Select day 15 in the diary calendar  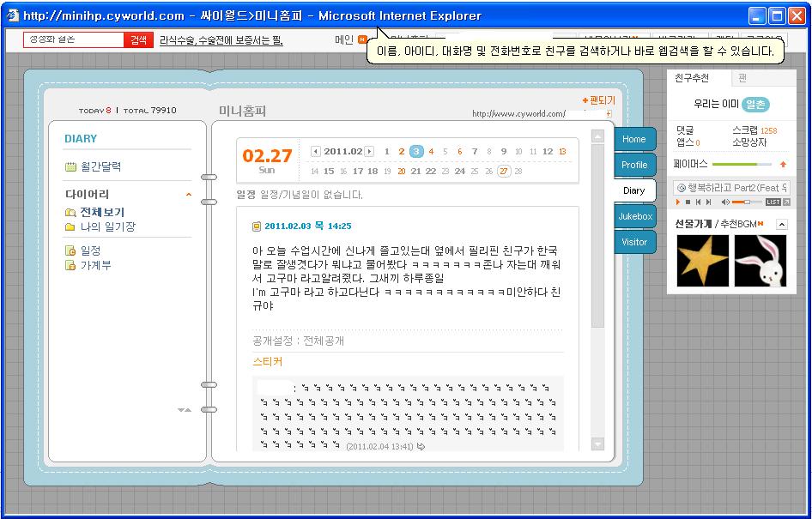pos(329,172)
